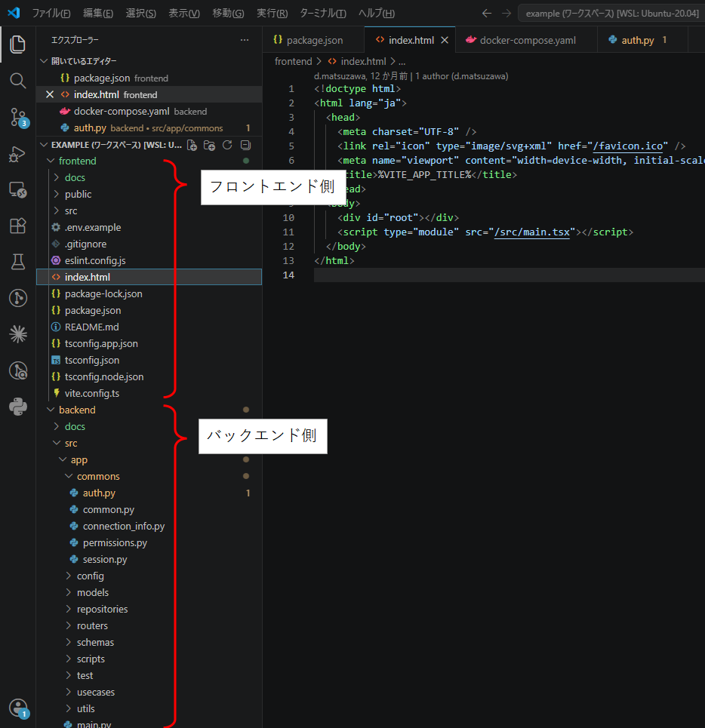Open eslint.config.js in the tree
This screenshot has width=705, height=728.
[95, 261]
